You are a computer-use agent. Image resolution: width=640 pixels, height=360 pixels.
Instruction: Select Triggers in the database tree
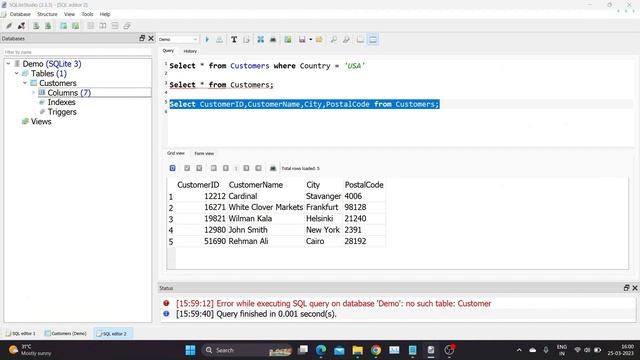tap(62, 112)
